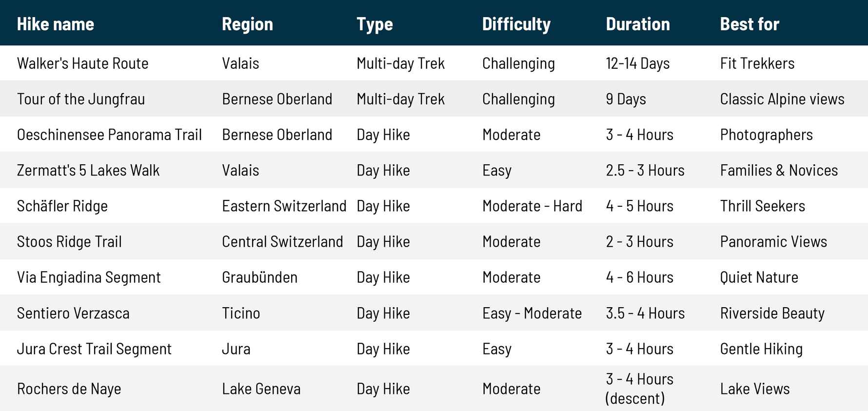Viewport: 868px width, 411px height.
Task: Click the Eastern Switzerland region cell
Action: tap(284, 206)
